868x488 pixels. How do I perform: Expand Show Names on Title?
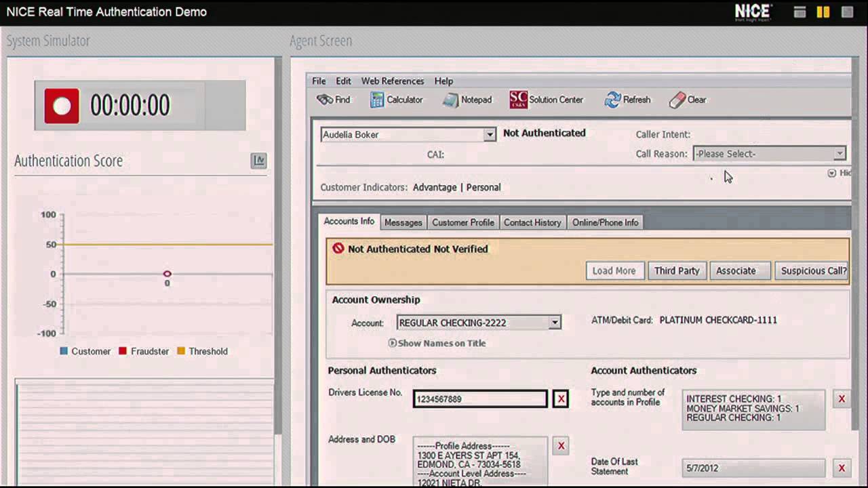437,343
